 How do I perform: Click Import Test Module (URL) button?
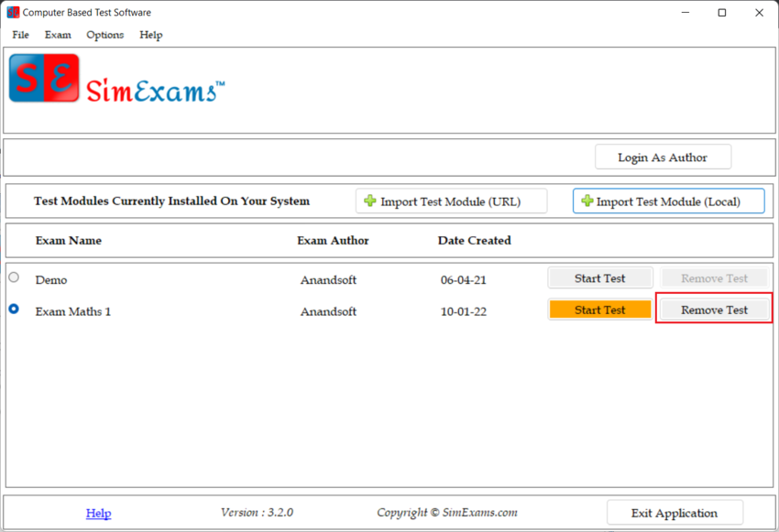(451, 201)
